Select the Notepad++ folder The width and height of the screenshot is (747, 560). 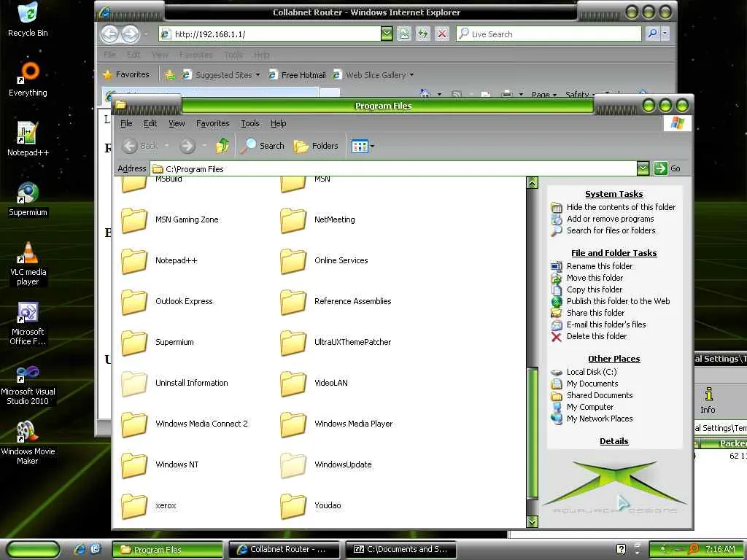pyautogui.click(x=159, y=261)
